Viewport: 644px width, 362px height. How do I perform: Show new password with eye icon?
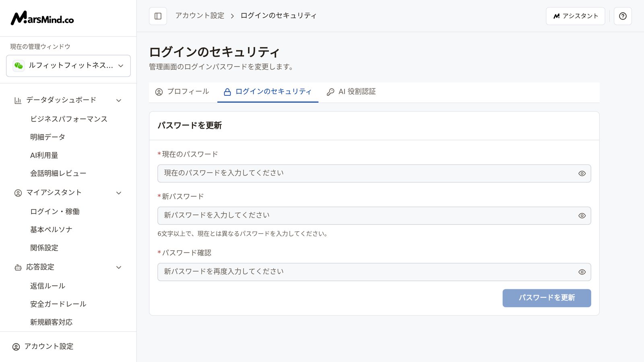click(x=582, y=216)
